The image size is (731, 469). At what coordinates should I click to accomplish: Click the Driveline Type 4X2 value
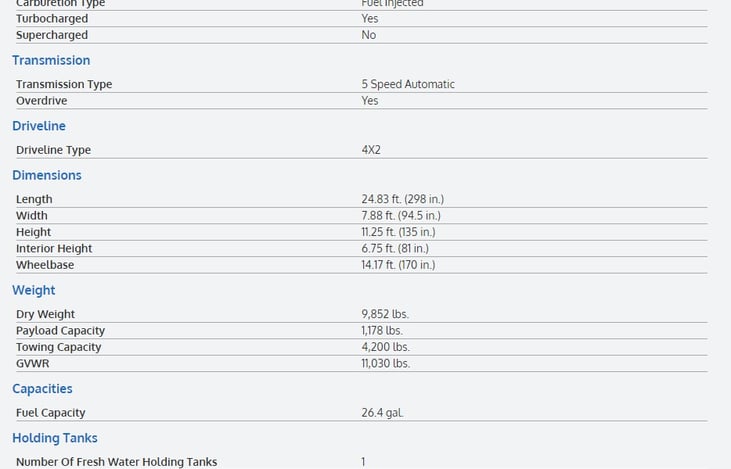click(371, 150)
